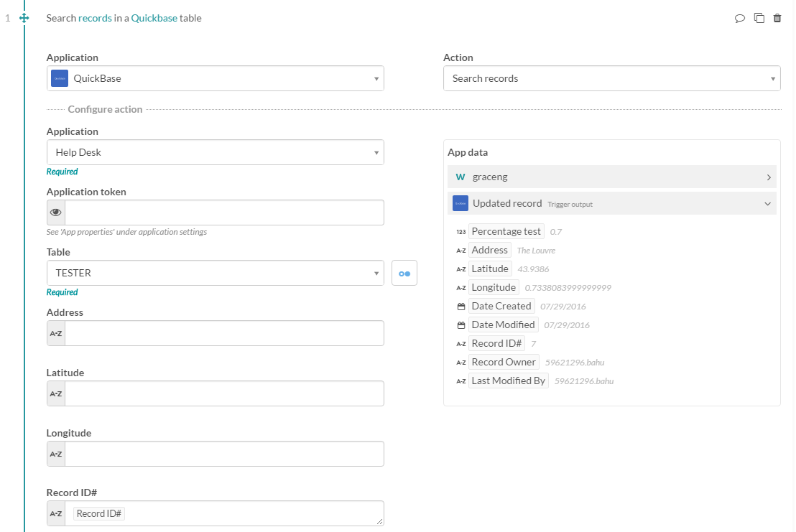Image resolution: width=796 pixels, height=532 pixels.
Task: Click the QuickBase logo in Application dropdown
Action: [60, 78]
